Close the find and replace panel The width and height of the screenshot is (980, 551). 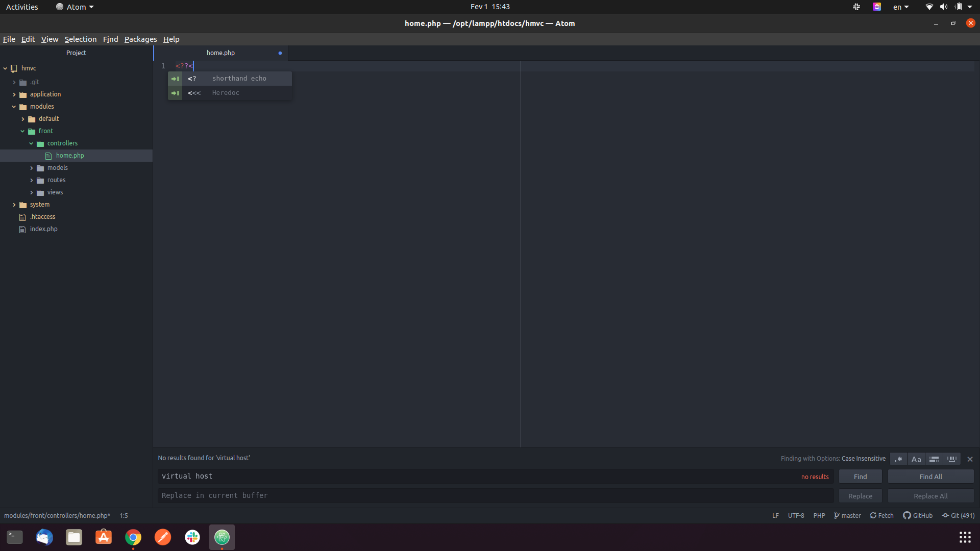point(970,459)
